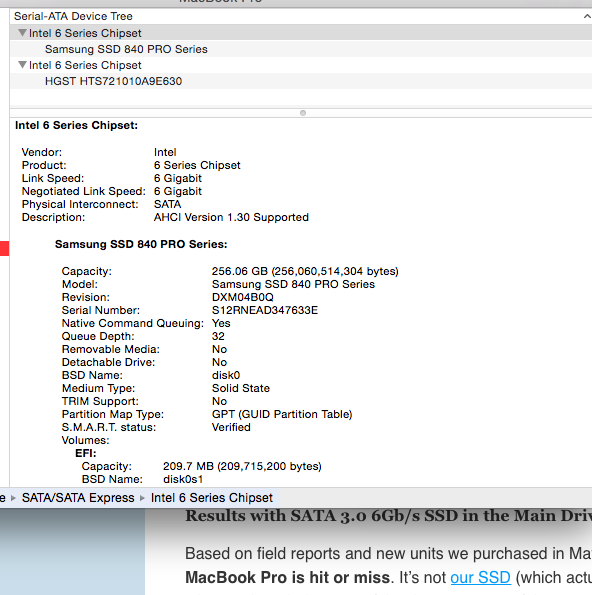
Task: Collapse the first Intel 6 Series Chipset tree node
Action: coord(22,33)
